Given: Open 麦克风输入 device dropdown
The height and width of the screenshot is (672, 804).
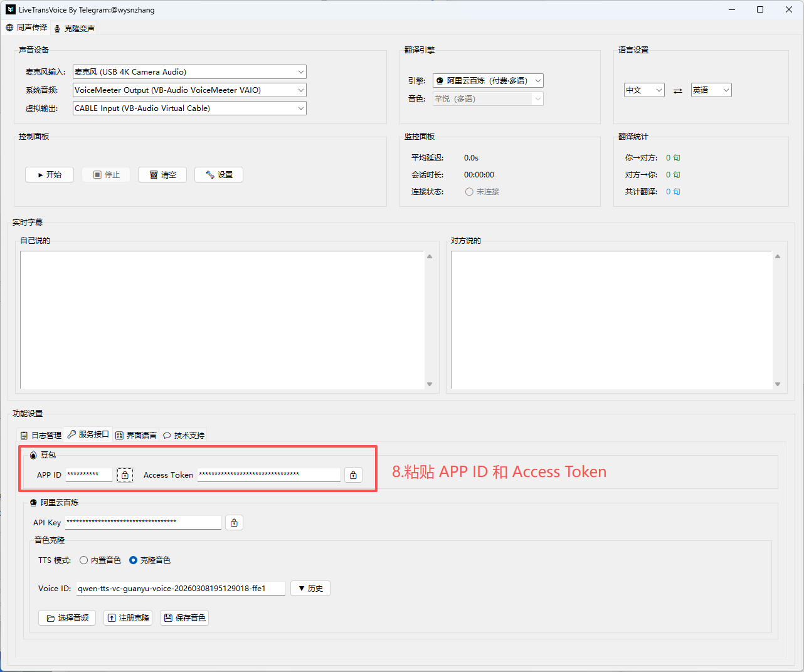Looking at the screenshot, I should tap(189, 72).
